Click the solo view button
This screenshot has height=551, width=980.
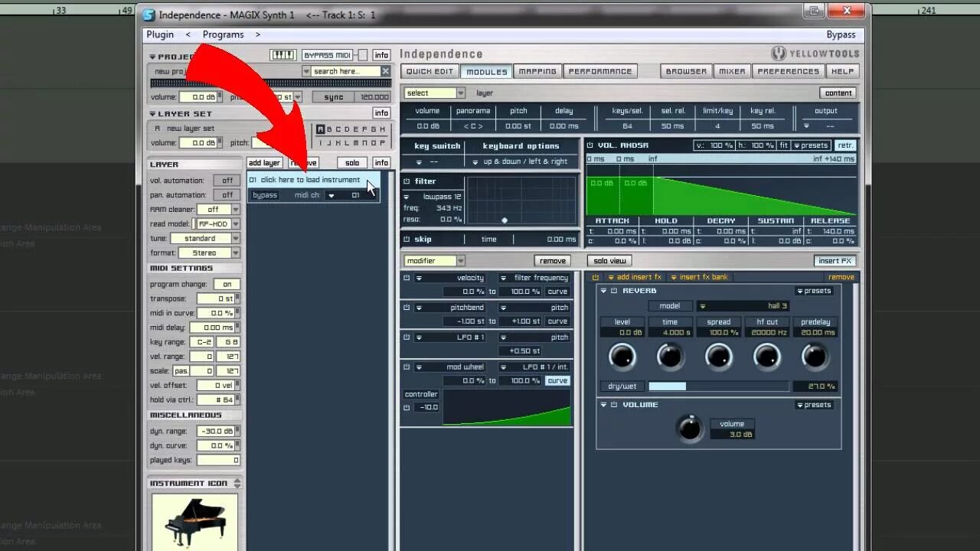click(x=609, y=261)
